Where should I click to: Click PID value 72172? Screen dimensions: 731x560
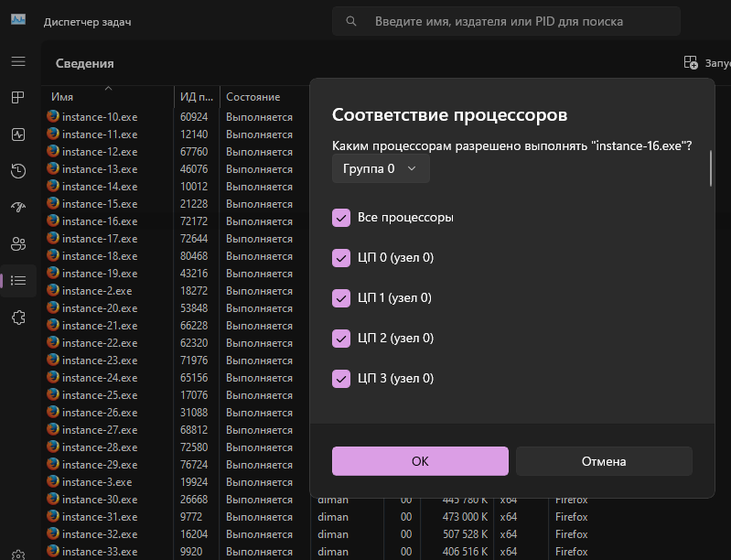[194, 221]
